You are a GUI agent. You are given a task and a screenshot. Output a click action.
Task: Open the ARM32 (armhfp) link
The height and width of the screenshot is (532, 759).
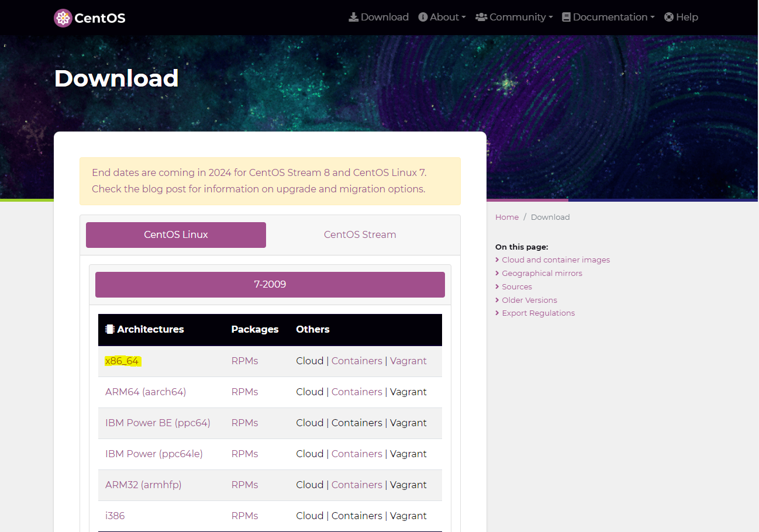143,485
